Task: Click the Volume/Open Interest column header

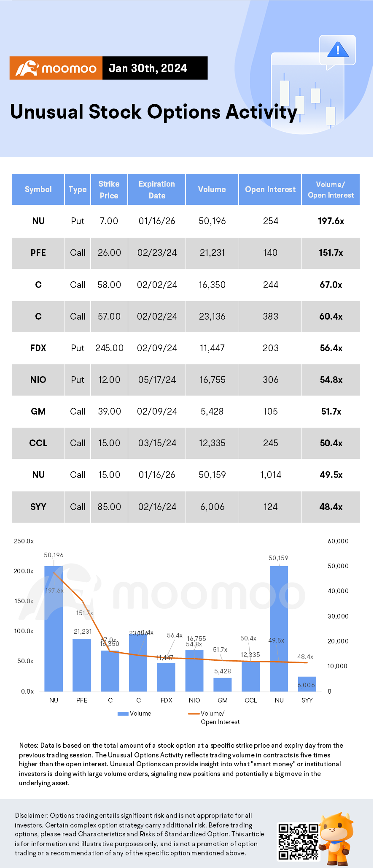Action: pos(331,190)
